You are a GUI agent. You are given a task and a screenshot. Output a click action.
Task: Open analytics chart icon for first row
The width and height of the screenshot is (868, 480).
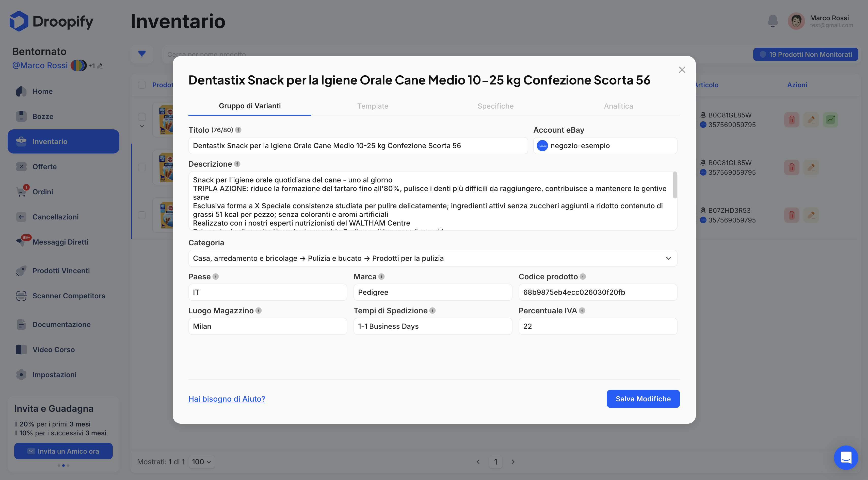pyautogui.click(x=831, y=119)
